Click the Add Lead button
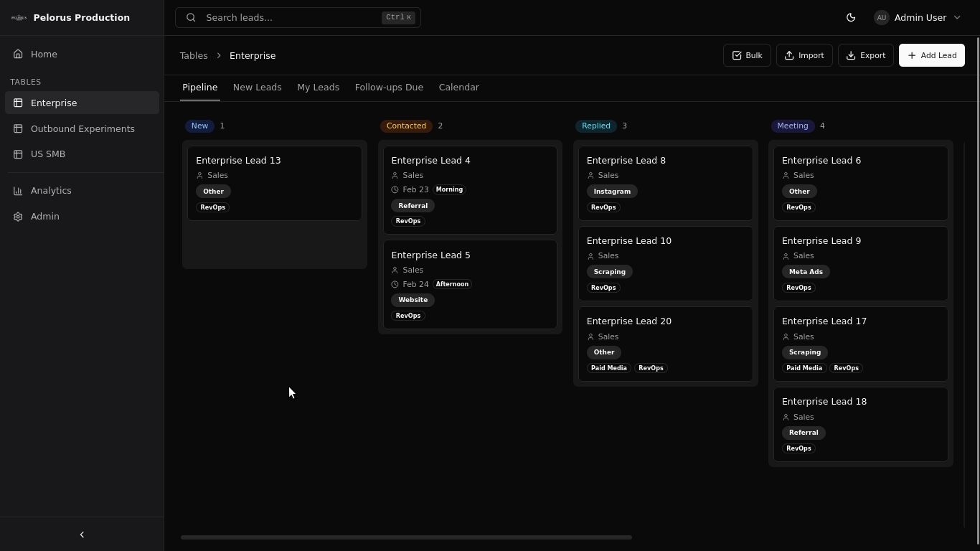 932,55
